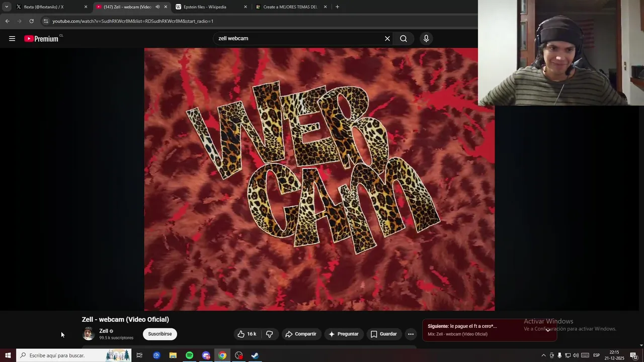The width and height of the screenshot is (644, 362).
Task: Open the touch keyboard tray icon
Action: [x=585, y=355]
